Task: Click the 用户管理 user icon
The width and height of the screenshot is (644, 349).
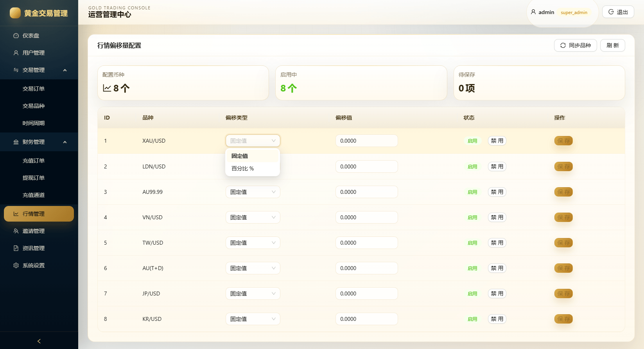Action: click(x=16, y=53)
